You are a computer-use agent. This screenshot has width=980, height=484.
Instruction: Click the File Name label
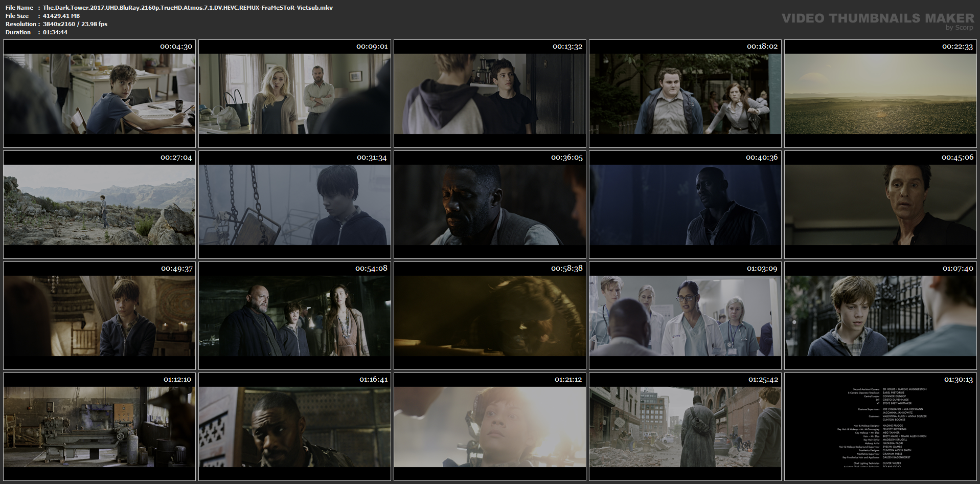tap(19, 8)
